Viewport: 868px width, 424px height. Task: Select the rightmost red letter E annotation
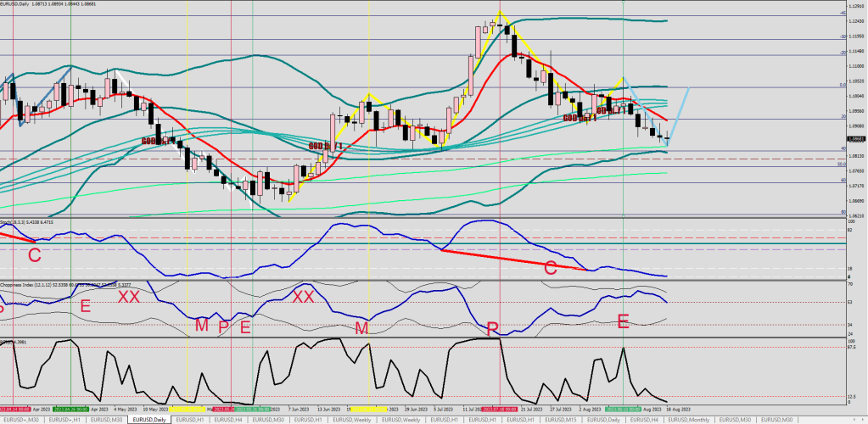[623, 321]
